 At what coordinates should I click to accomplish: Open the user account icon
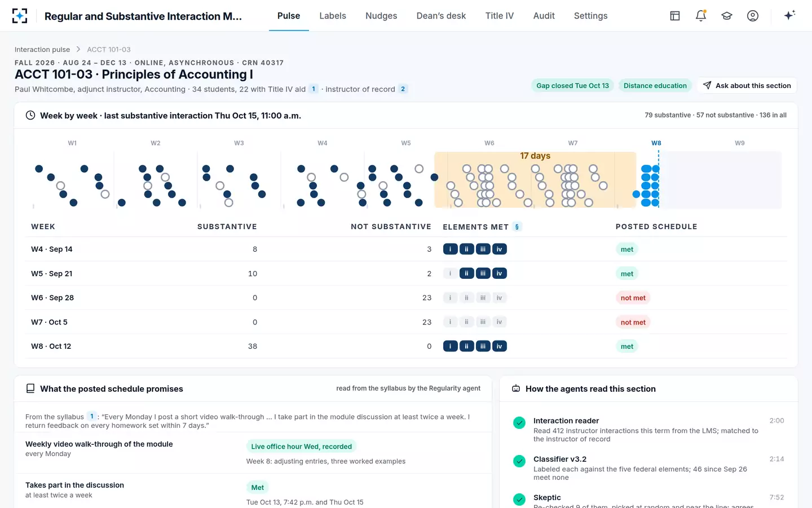click(753, 16)
